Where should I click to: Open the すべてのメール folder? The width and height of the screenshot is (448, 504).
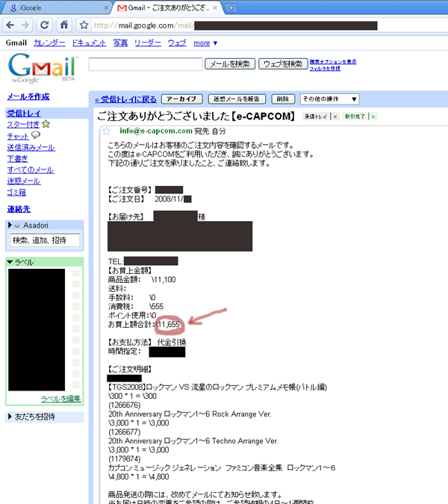31,169
